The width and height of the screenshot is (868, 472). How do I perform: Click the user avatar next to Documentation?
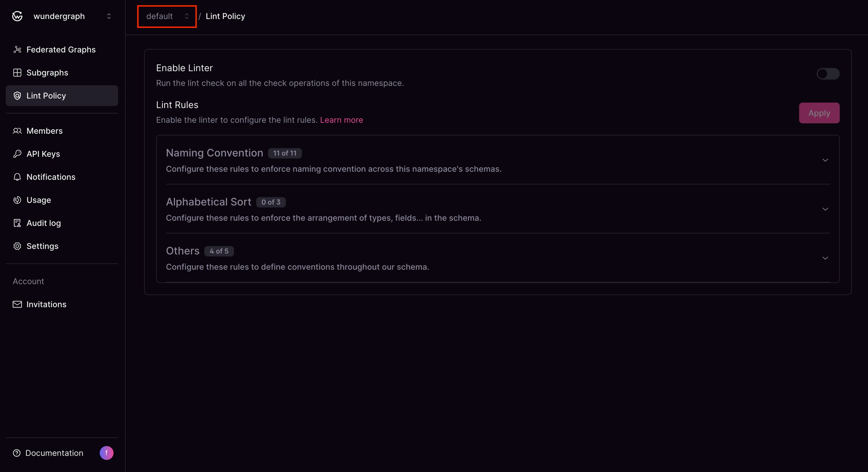[x=107, y=453]
